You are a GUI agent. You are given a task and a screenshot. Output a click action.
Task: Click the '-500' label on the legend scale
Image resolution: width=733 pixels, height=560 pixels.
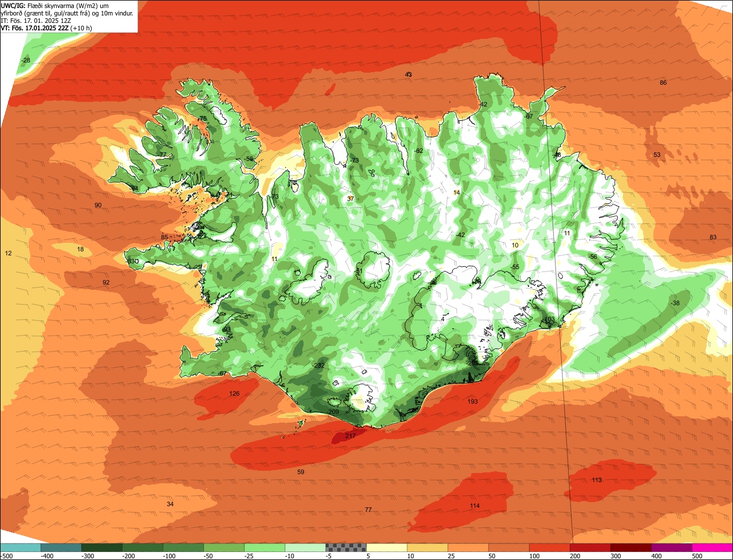(x=6, y=556)
